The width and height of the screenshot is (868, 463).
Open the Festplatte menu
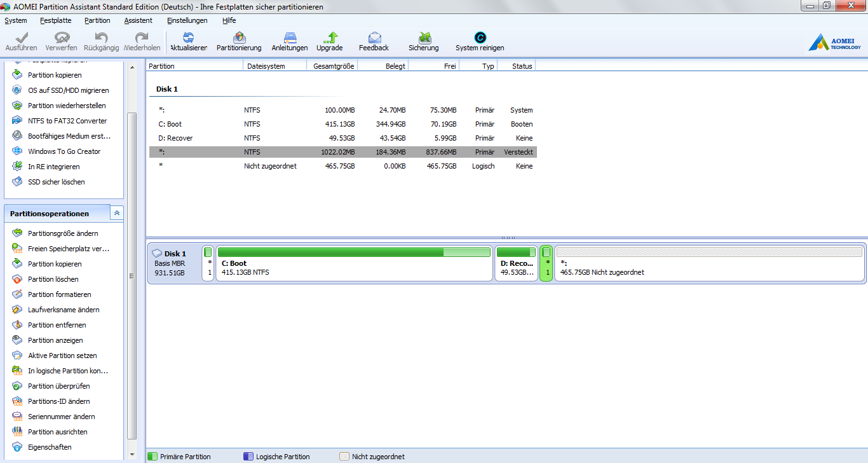(55, 20)
